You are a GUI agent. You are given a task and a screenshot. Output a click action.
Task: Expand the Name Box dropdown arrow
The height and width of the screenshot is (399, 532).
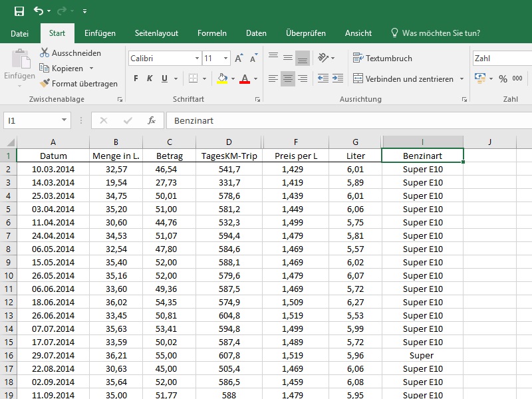tap(64, 120)
